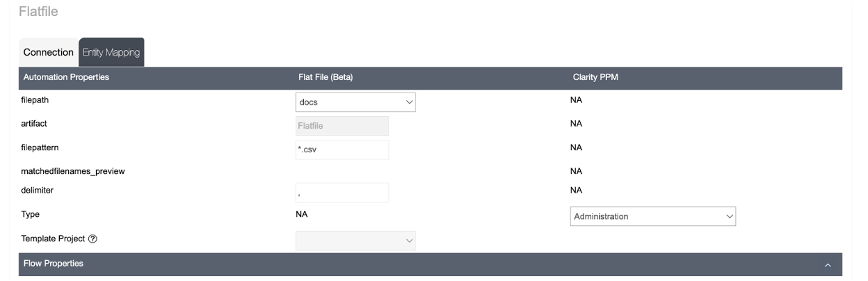Click into the delimiter input field
868x281 pixels.
(342, 193)
